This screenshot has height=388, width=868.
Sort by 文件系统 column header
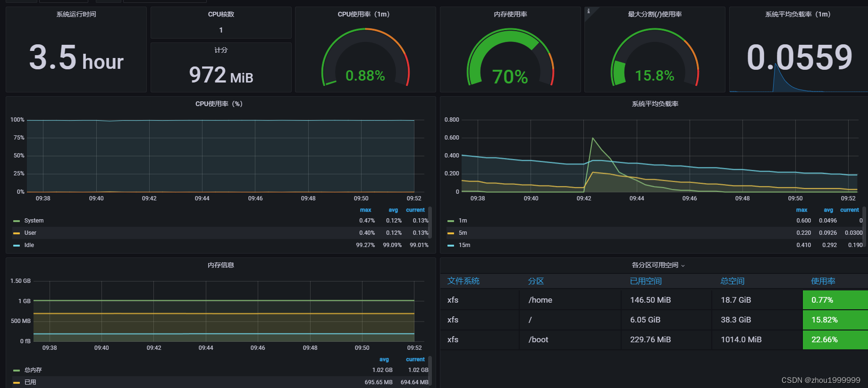tap(463, 281)
